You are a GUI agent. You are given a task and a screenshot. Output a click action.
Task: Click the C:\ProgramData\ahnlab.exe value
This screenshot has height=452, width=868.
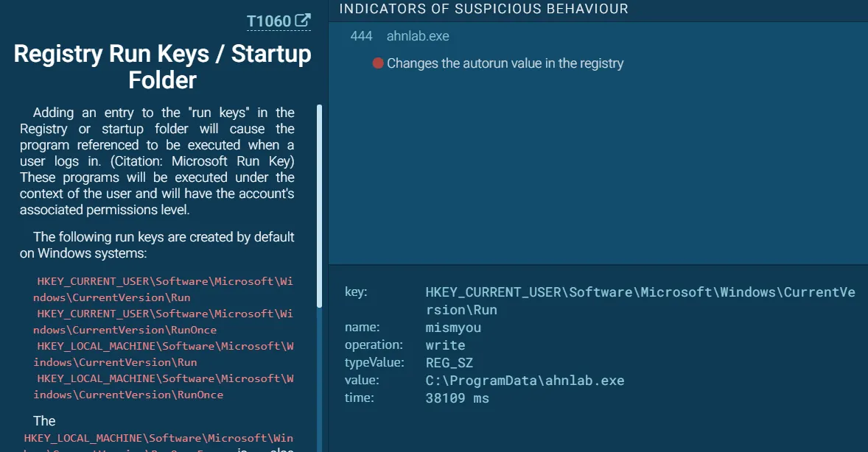[x=525, y=381]
